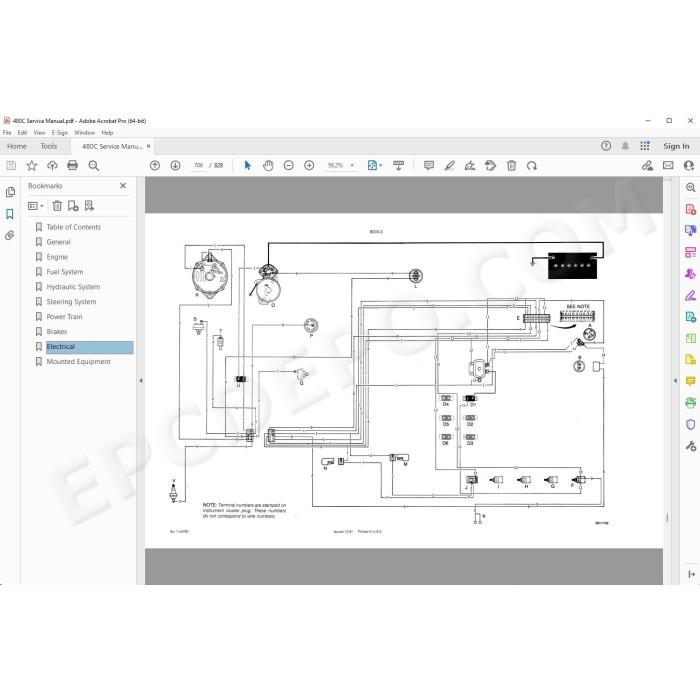Screen dimensions: 700x700
Task: Open the E-Sign menu
Action: (x=60, y=133)
